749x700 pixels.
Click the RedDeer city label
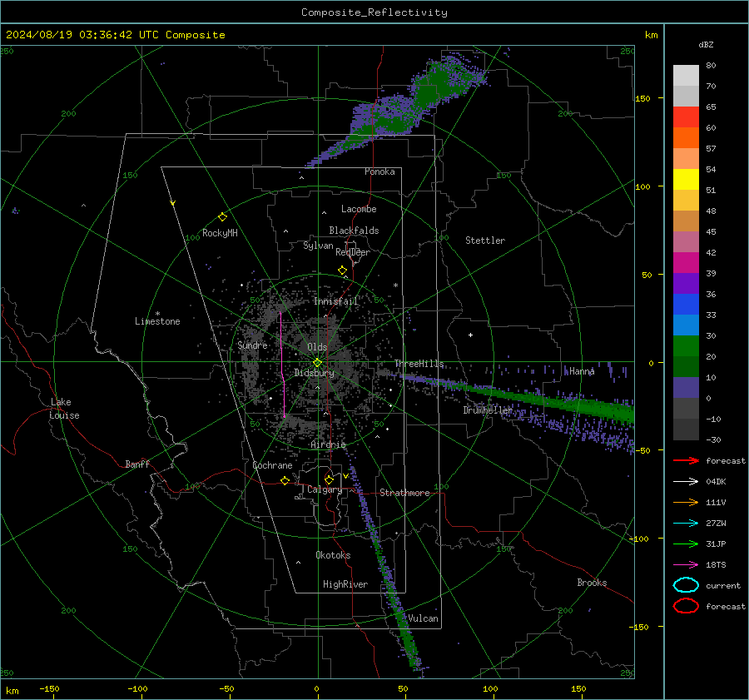[x=353, y=252]
